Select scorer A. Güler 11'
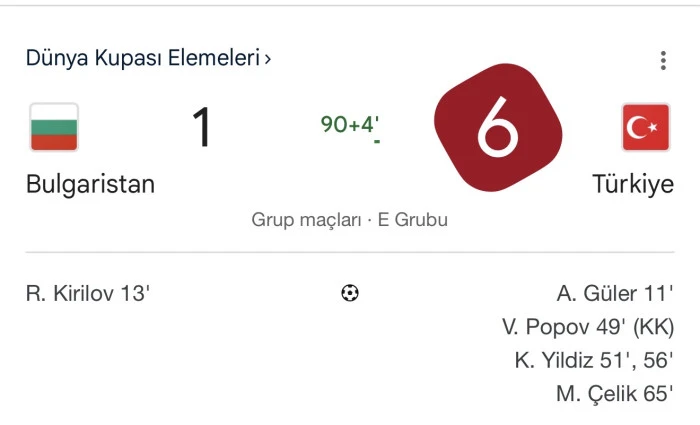Viewport: 700px width, 425px height. tap(615, 294)
